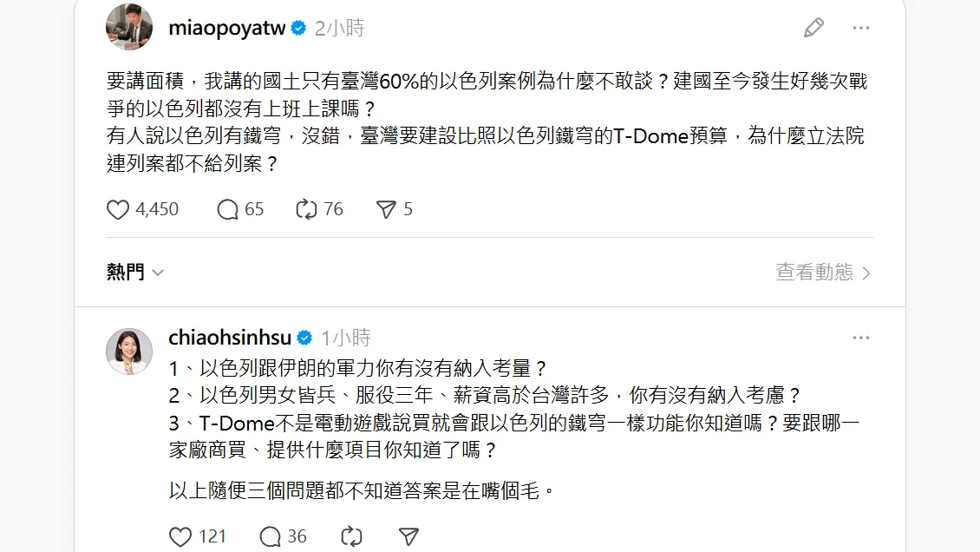Viewport: 980px width, 552px height.
Task: Repost chiaohsinhsu's reply
Action: 351,536
